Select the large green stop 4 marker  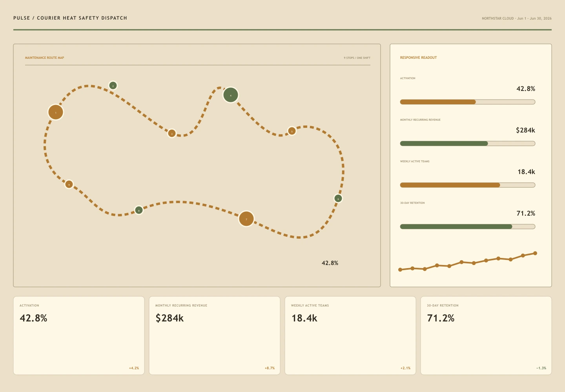click(231, 95)
